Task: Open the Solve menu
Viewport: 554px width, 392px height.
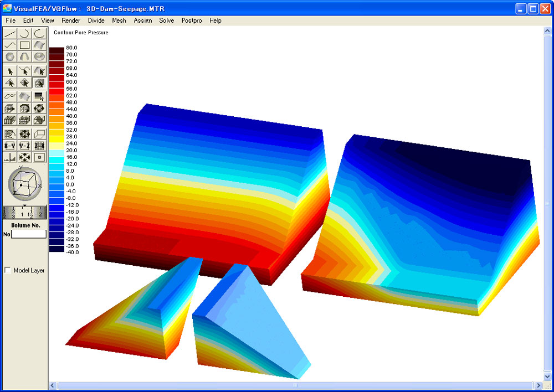Action: pyautogui.click(x=166, y=20)
